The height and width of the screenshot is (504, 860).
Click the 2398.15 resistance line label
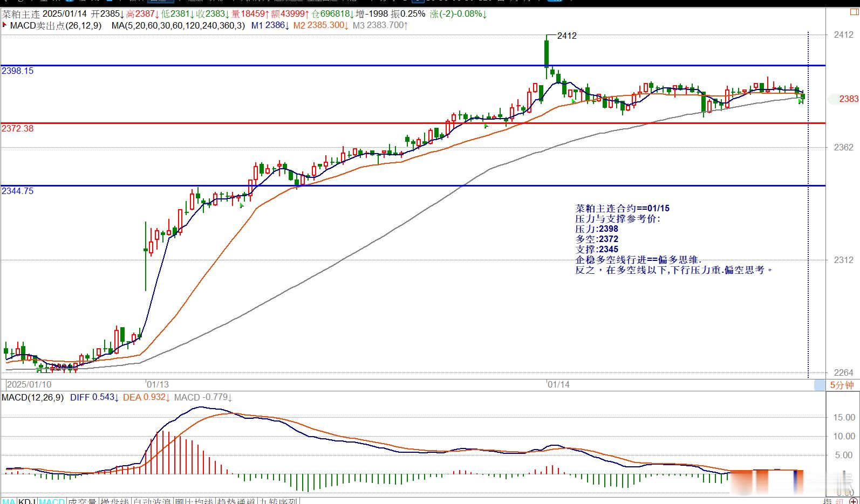pyautogui.click(x=17, y=71)
